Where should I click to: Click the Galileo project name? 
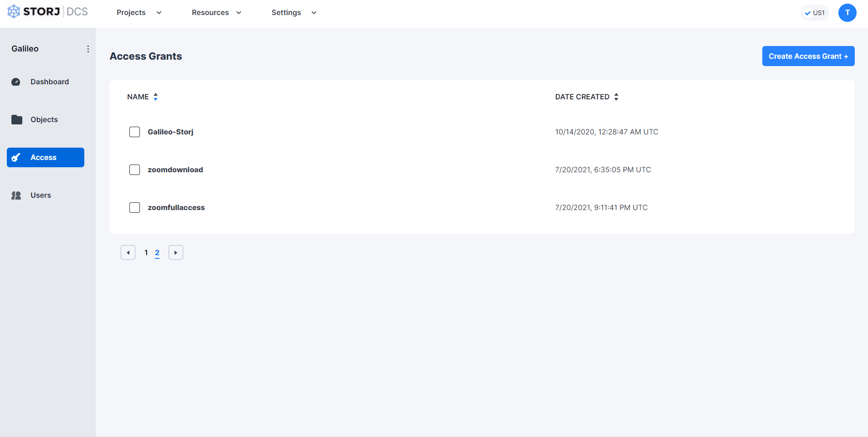click(25, 49)
